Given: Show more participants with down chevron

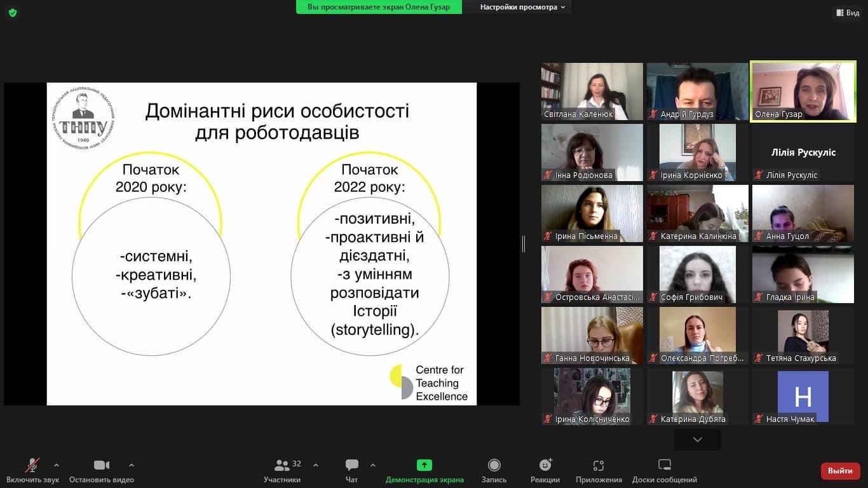Looking at the screenshot, I should [697, 440].
